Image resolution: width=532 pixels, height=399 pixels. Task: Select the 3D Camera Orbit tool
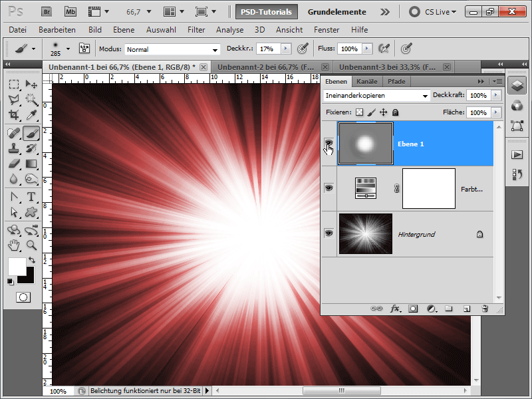[31, 230]
